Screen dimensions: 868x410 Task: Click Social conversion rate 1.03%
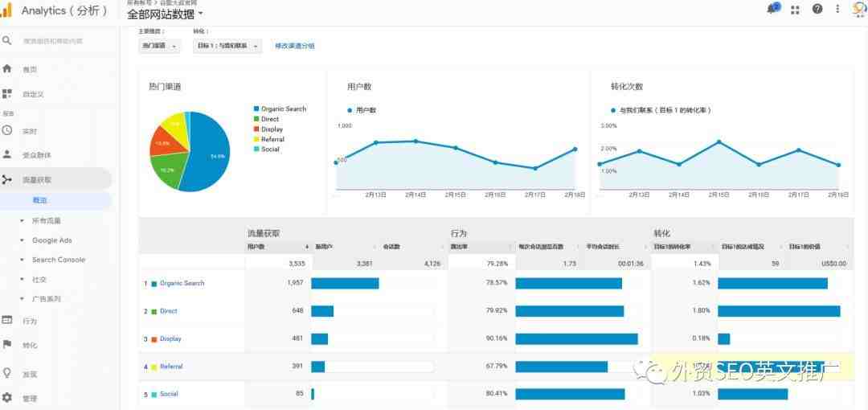[x=702, y=394]
